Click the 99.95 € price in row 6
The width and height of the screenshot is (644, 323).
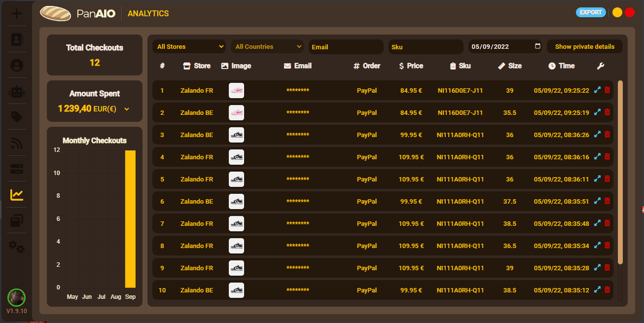click(411, 202)
